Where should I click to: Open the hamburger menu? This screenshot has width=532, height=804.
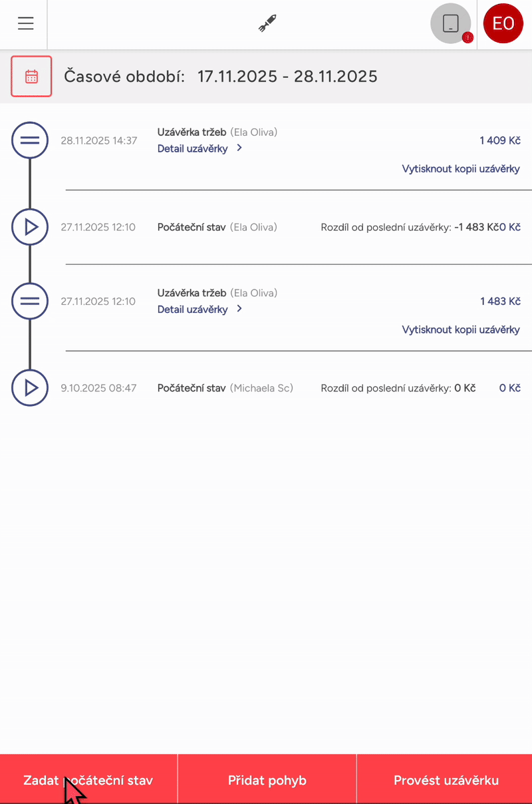[26, 24]
